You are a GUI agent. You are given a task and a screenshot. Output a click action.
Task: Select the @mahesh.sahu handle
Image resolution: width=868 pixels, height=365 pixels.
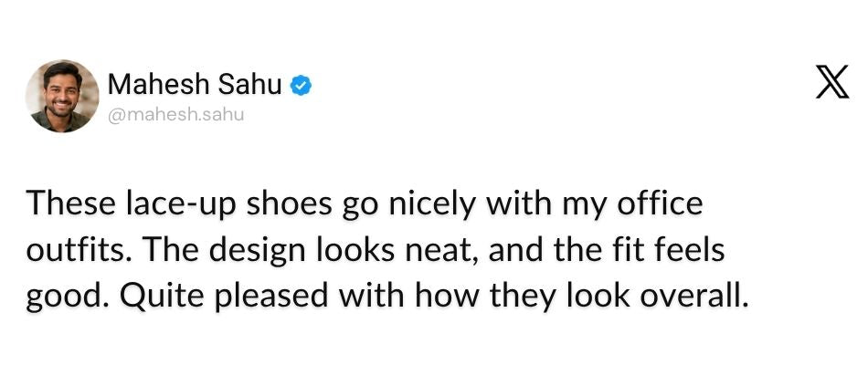pyautogui.click(x=175, y=116)
